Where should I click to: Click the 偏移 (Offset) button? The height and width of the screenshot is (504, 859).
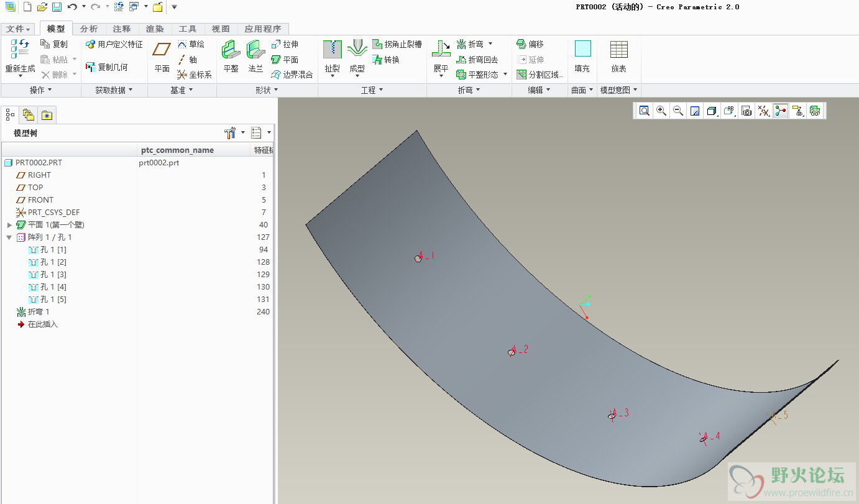tap(530, 44)
